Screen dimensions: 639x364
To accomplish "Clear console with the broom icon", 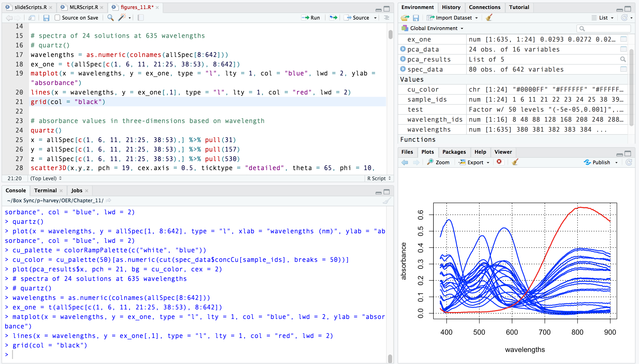I will coord(387,201).
